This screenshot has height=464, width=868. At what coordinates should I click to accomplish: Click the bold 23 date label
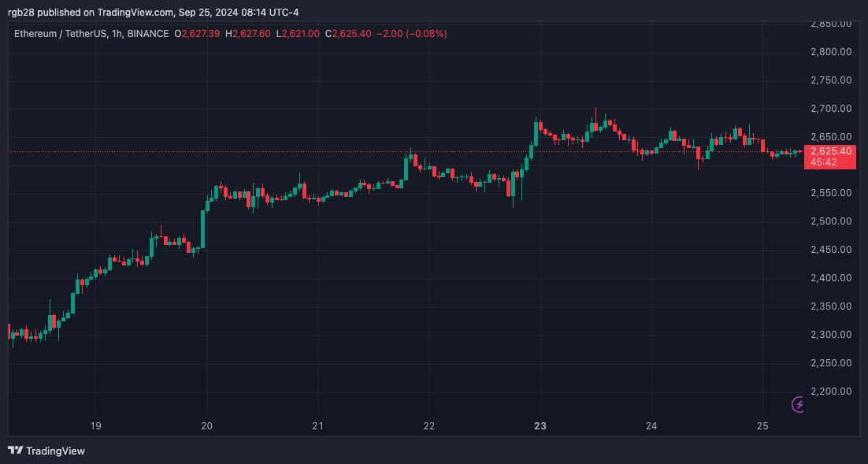click(540, 425)
